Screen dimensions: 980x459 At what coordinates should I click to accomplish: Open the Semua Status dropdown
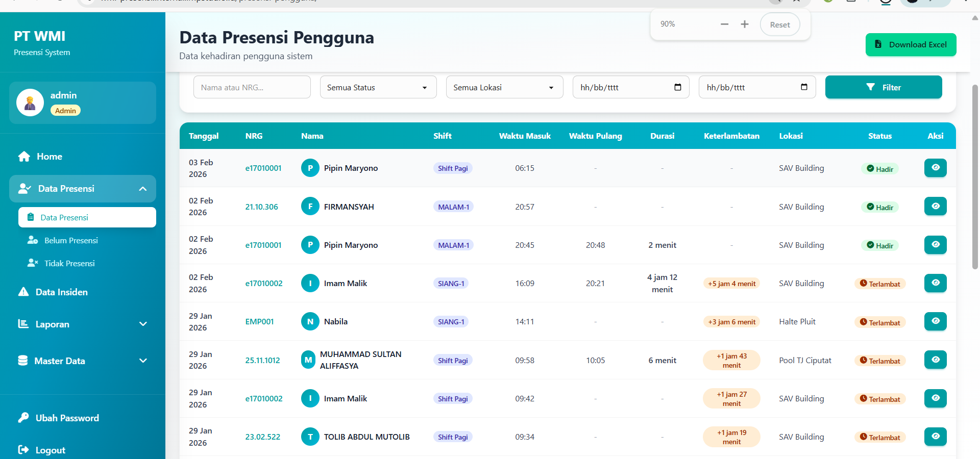(x=378, y=87)
